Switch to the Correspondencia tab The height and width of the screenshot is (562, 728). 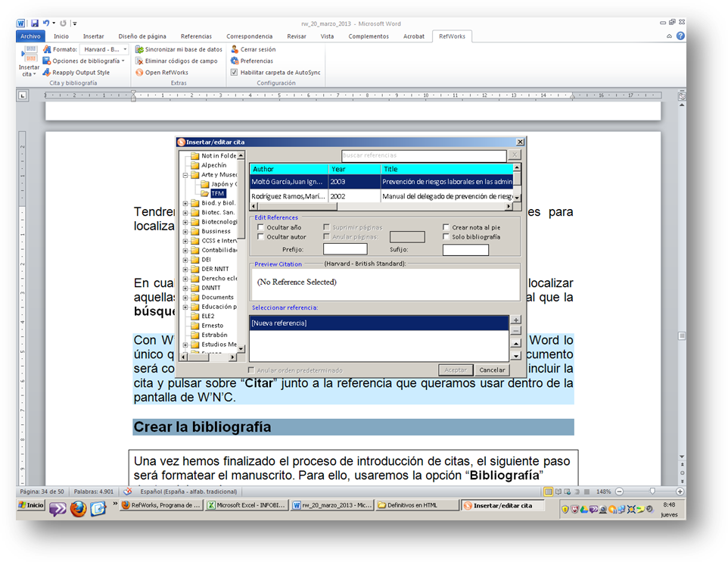click(x=249, y=36)
